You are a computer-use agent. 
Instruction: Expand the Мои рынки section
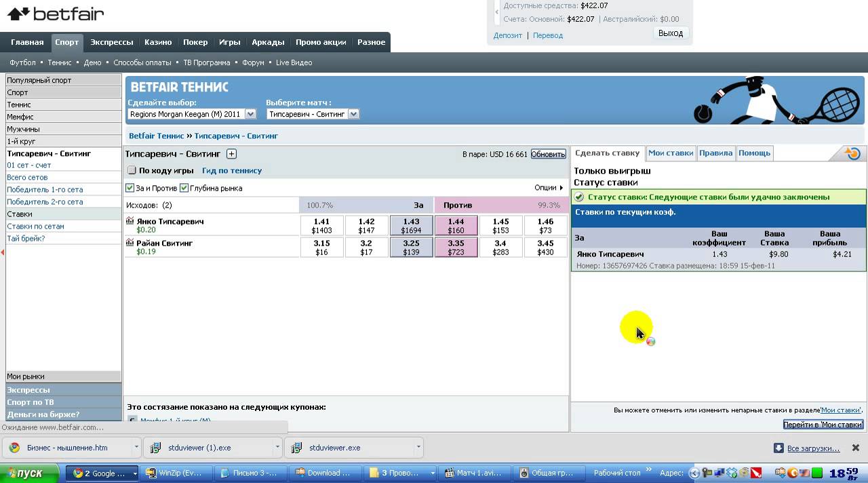point(63,376)
